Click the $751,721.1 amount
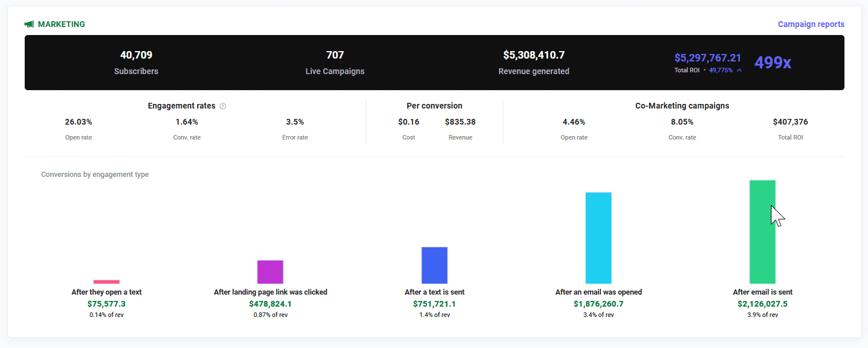 [434, 304]
